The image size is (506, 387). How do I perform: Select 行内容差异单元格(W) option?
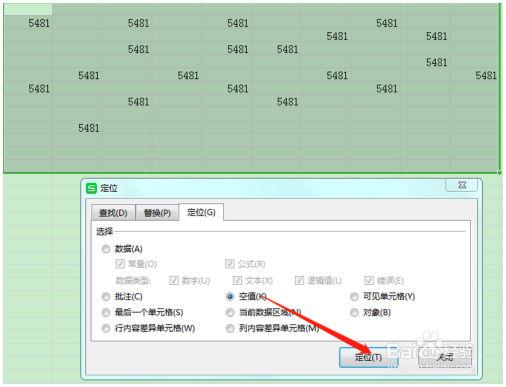coord(106,328)
